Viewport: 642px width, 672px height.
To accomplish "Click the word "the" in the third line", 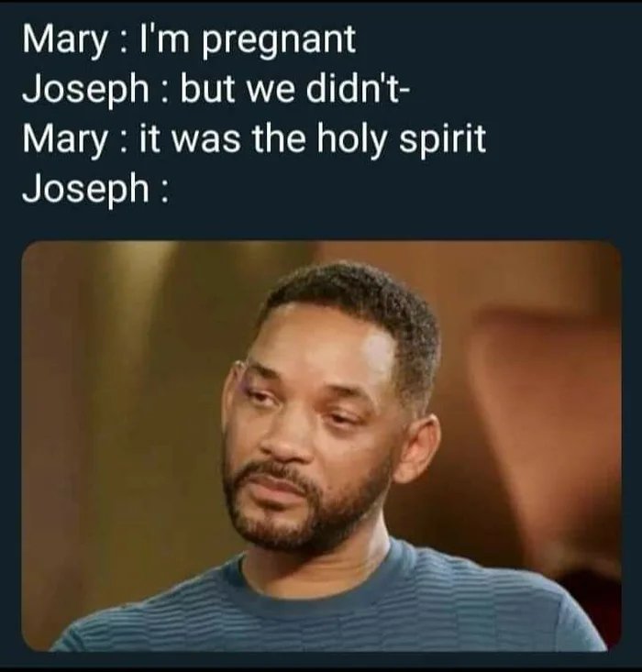I will click(x=279, y=138).
